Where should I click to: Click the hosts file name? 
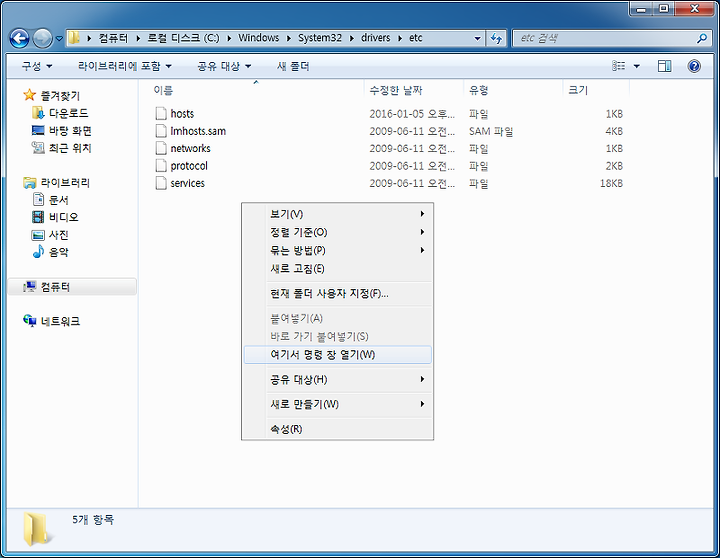coord(182,113)
